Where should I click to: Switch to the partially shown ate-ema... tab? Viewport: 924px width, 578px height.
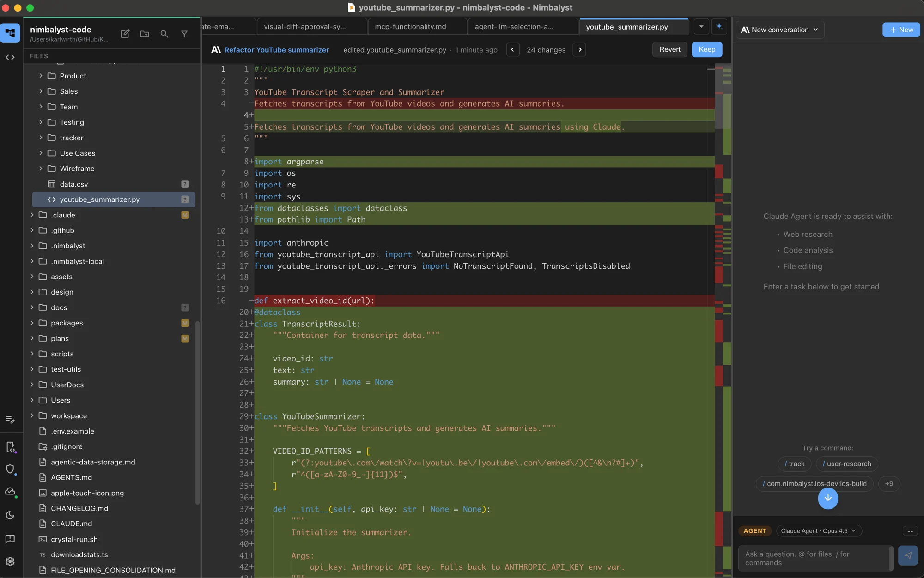229,26
